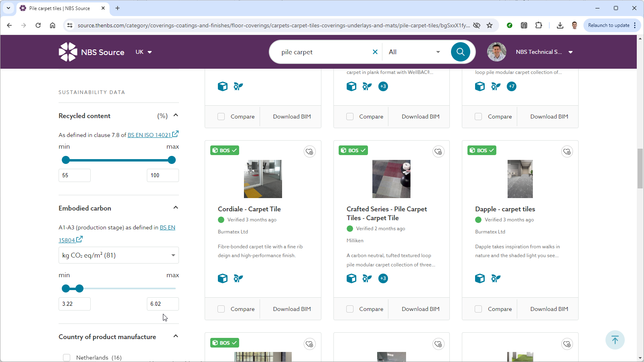Image resolution: width=644 pixels, height=362 pixels.
Task: Click the Crafted Series product thumbnail
Action: click(x=391, y=179)
